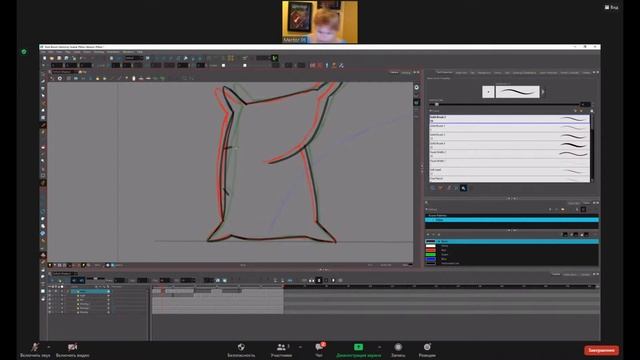640x360 pixels.
Task: Open display dropdown above camera view
Action: 65,72
